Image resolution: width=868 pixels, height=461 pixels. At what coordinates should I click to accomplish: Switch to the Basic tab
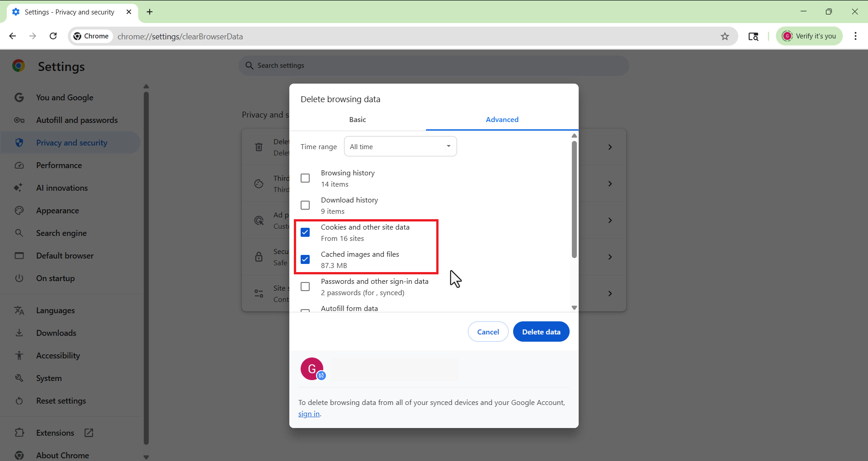[357, 120]
